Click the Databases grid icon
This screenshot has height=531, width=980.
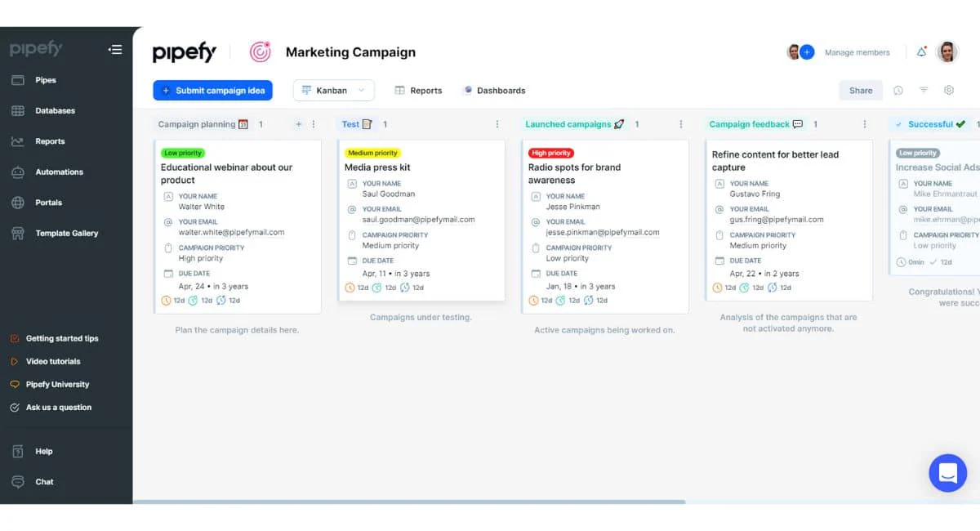point(17,111)
